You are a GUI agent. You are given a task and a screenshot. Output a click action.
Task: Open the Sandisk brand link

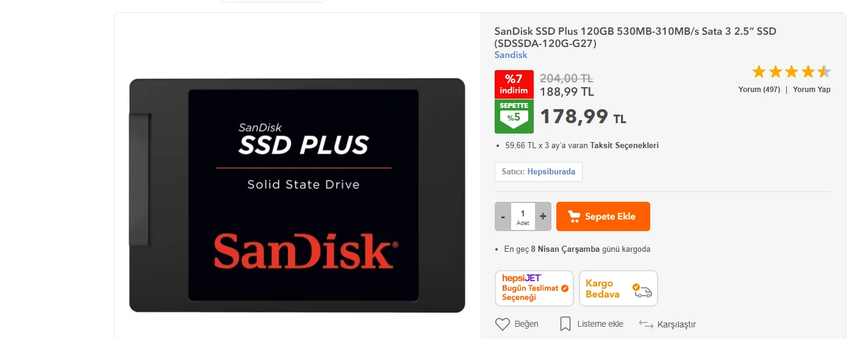[511, 55]
